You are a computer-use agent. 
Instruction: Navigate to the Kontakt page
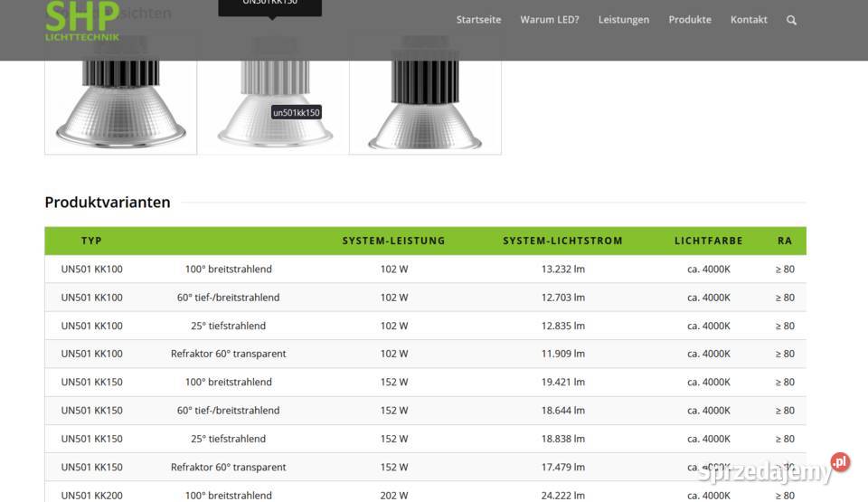click(749, 20)
